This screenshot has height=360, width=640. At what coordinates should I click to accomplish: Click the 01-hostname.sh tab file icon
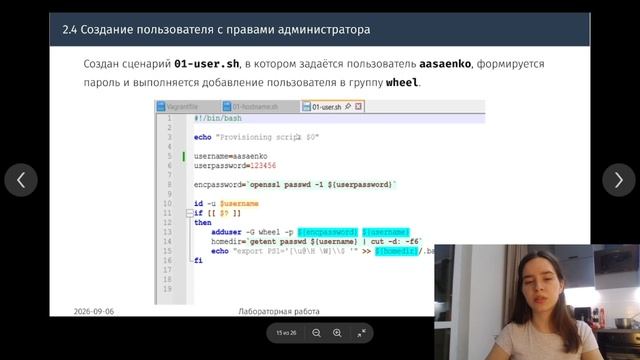(227, 107)
